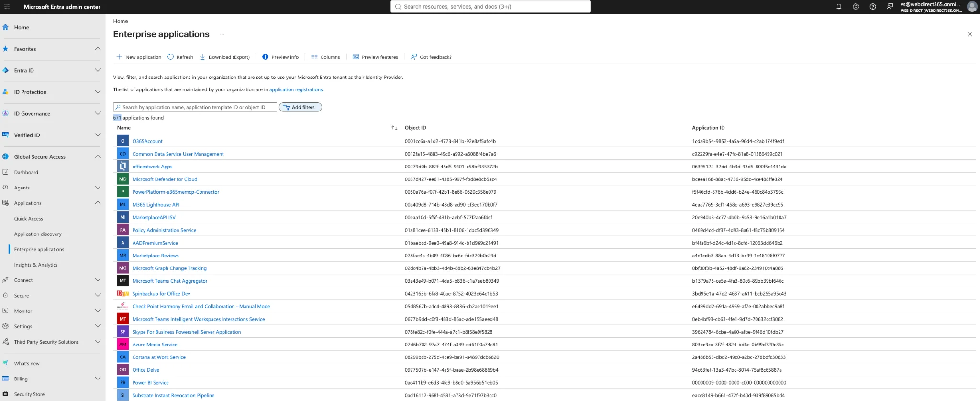
Task: Click Download (Export)
Action: pyautogui.click(x=225, y=57)
